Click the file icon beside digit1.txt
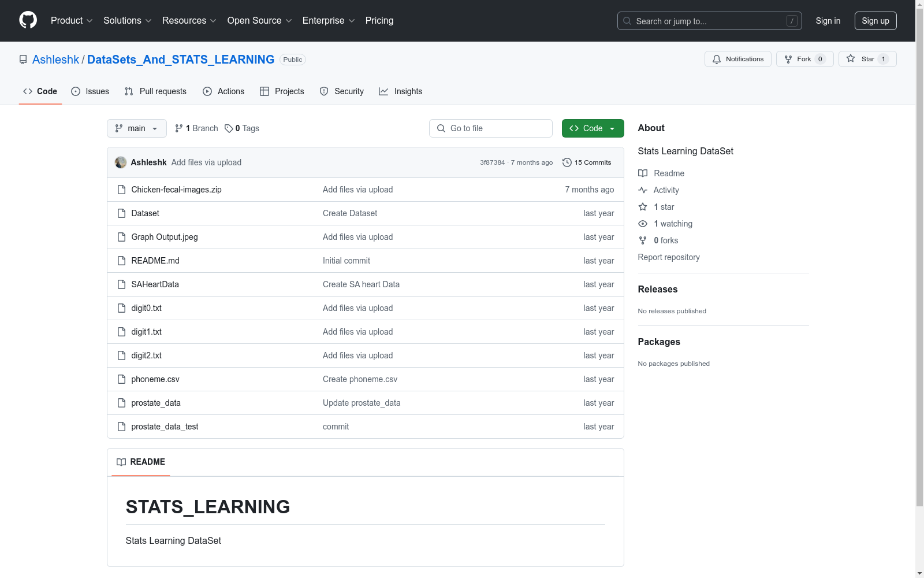 pyautogui.click(x=121, y=332)
